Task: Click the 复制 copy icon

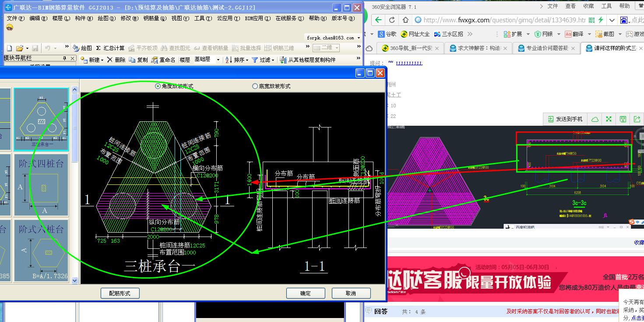Action: [132, 60]
